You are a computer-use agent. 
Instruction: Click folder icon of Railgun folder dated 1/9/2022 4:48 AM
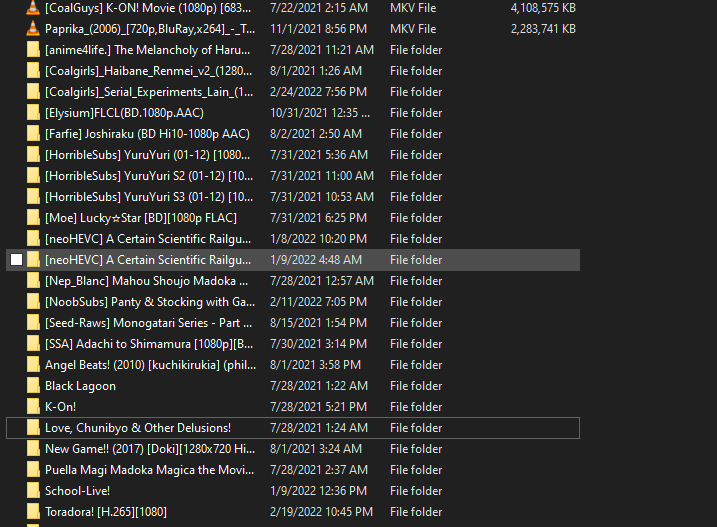(33, 260)
